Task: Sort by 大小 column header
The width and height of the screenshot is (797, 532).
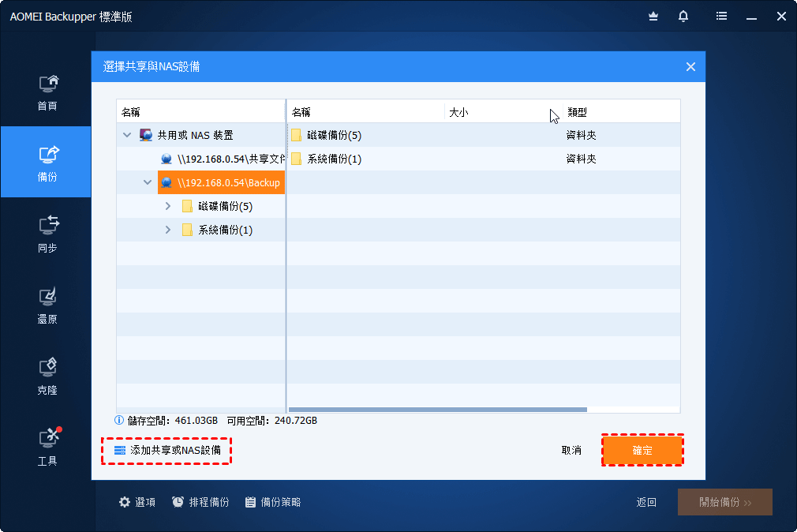Action: pyautogui.click(x=503, y=112)
